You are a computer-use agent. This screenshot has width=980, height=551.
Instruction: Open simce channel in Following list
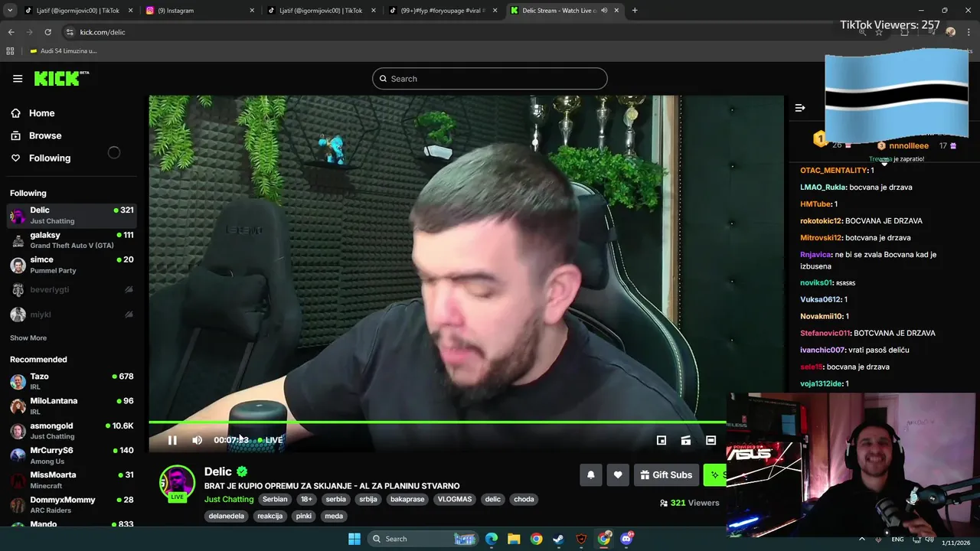click(x=72, y=265)
